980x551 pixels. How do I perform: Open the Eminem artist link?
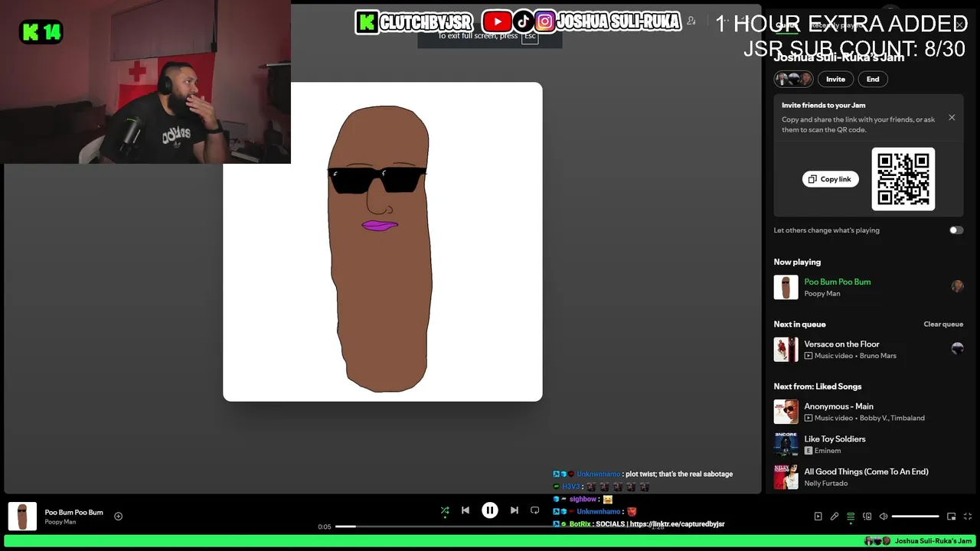[828, 451]
